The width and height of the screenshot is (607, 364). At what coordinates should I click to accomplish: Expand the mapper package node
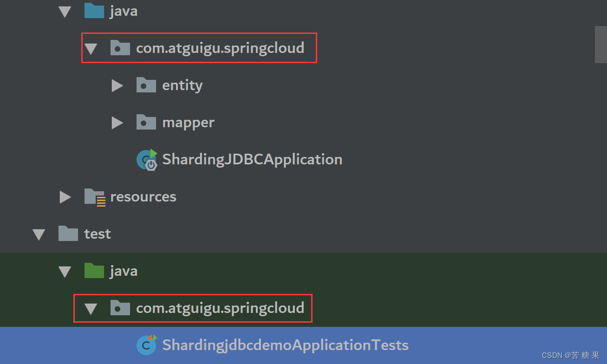[117, 123]
